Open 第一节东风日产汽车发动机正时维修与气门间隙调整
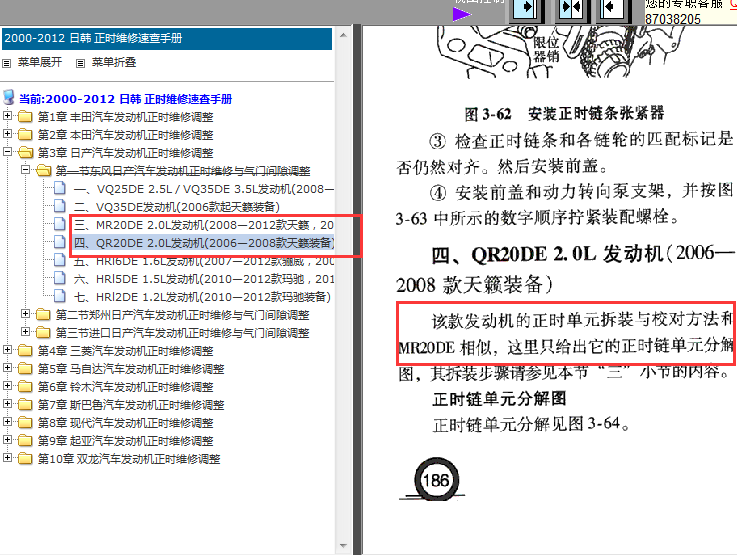The image size is (737, 555). coord(183,171)
